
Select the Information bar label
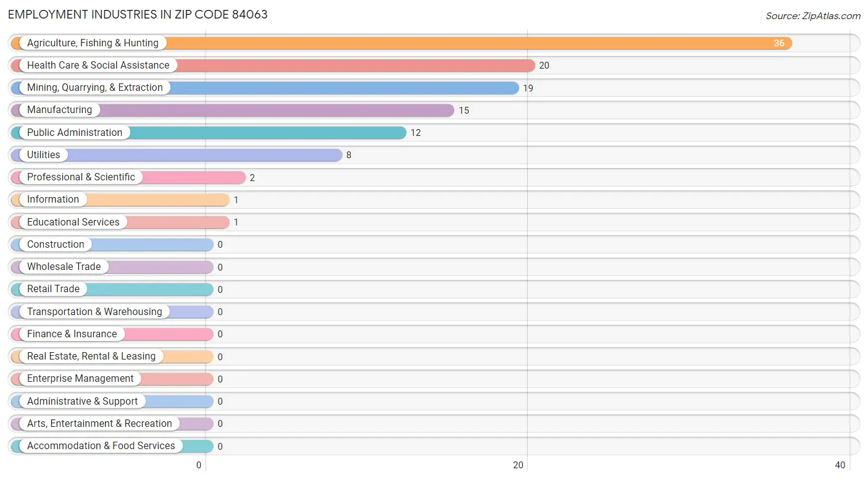53,200
